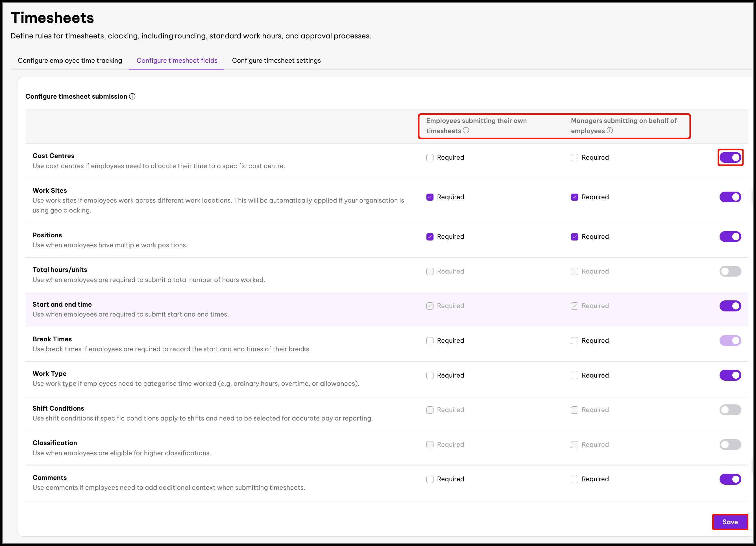Disable the Cost Centres toggle

pos(730,157)
